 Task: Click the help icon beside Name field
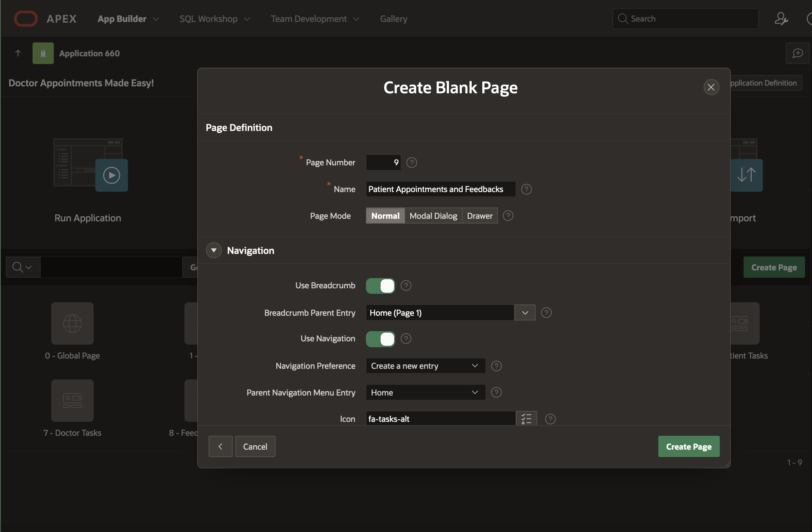tap(526, 189)
